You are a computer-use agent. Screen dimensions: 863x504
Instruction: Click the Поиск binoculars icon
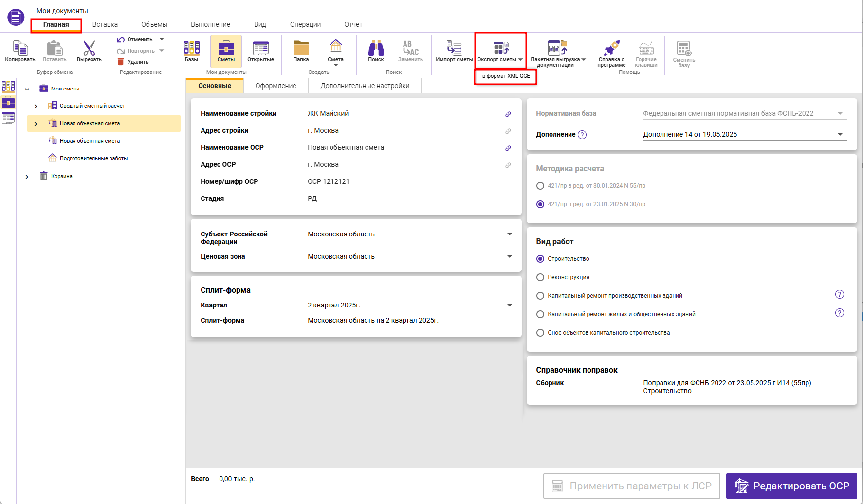click(x=376, y=49)
